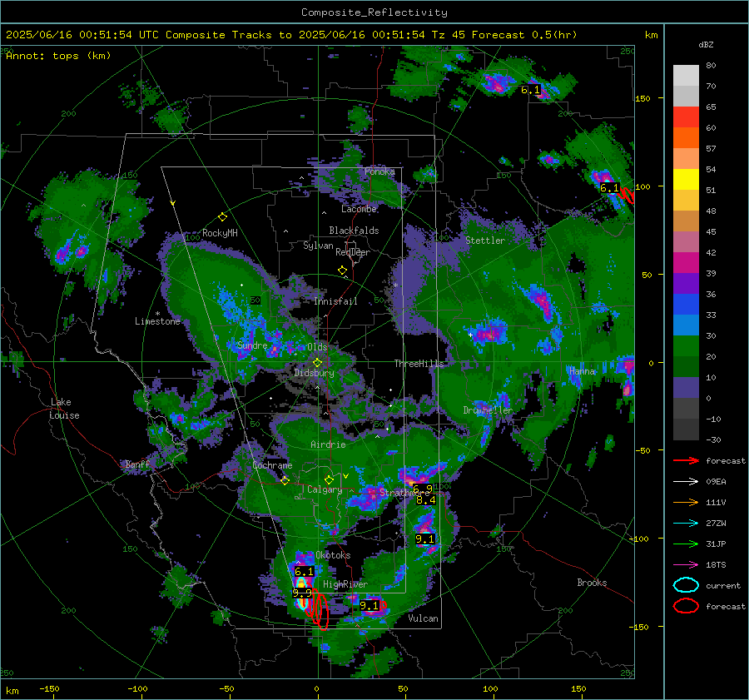Screen dimensions: 749x700
Task: Click the 8.4 storm top label
Action: (x=425, y=499)
